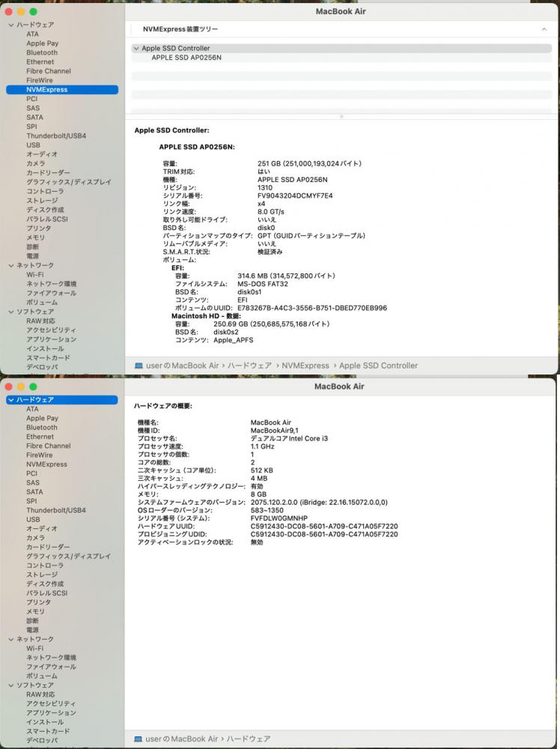The image size is (560, 749).
Task: Select Wi-Fi in top window sidebar
Action: point(35,275)
